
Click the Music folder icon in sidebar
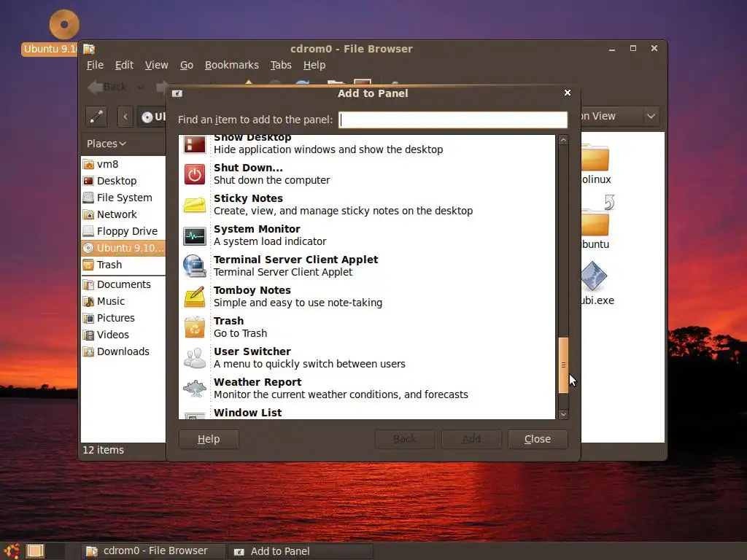(x=88, y=301)
